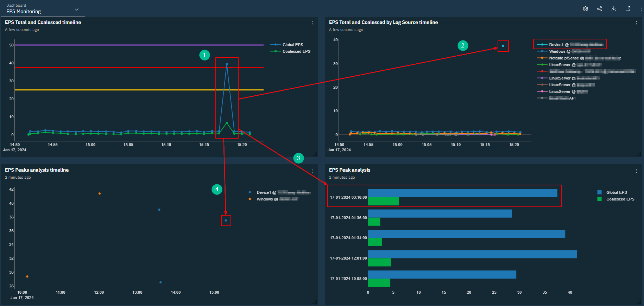Grab resize handle of EPS by Log Source timeline
644x306 pixels.
click(638, 154)
